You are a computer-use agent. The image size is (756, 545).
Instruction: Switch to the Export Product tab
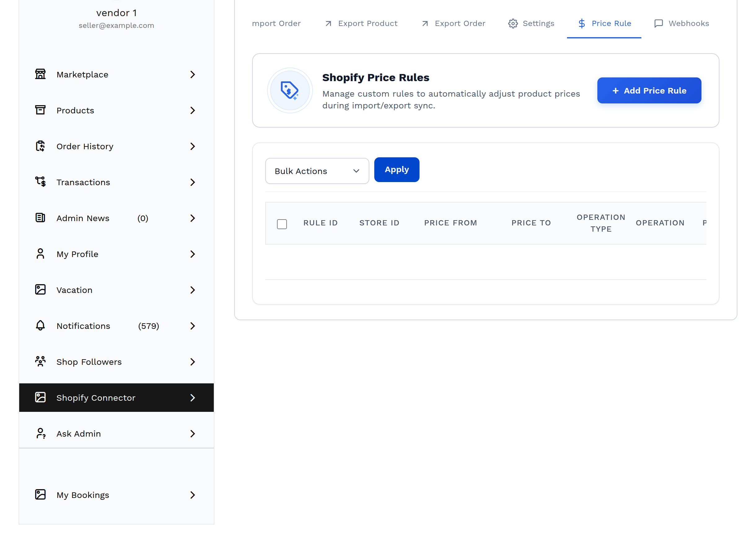click(x=361, y=23)
